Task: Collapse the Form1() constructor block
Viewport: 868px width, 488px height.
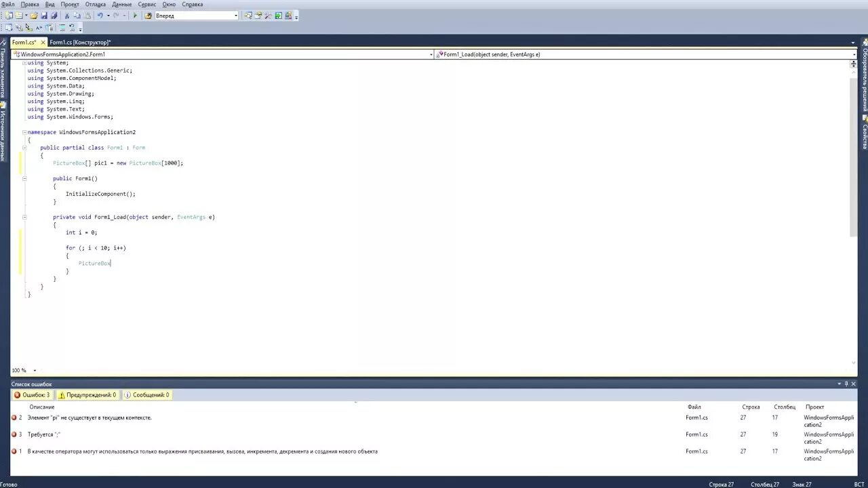Action: [x=24, y=178]
